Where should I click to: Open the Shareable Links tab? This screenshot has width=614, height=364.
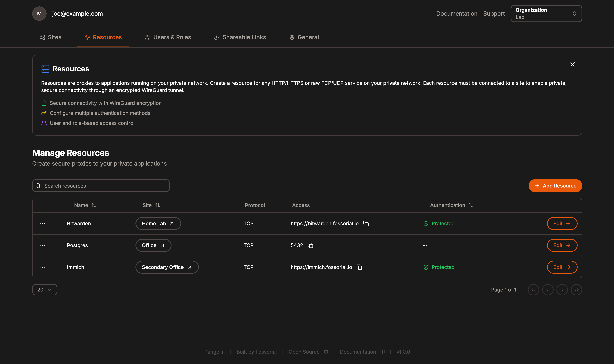click(x=240, y=37)
